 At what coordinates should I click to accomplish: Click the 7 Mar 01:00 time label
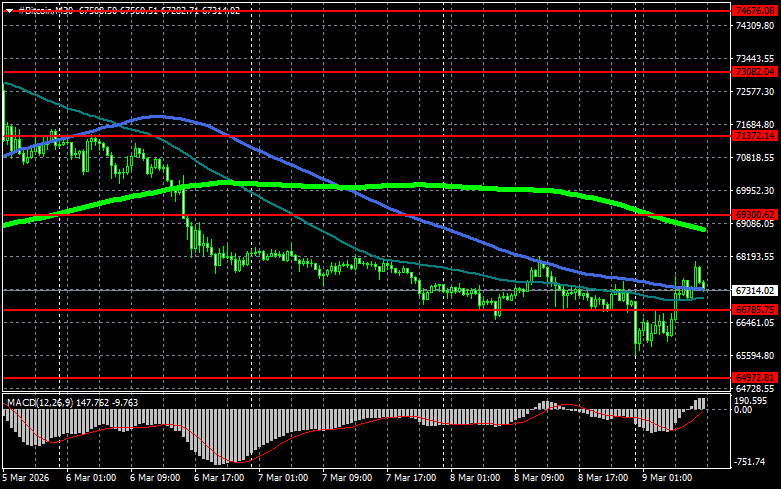click(x=283, y=478)
